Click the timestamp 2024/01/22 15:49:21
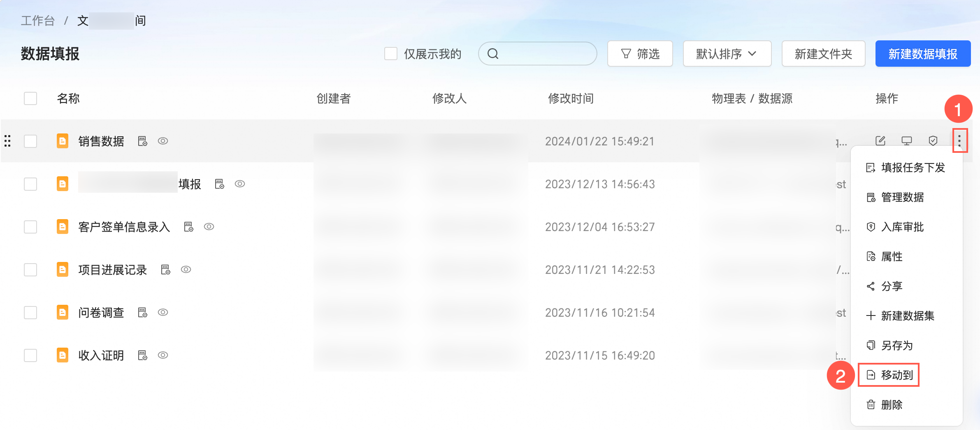Image resolution: width=980 pixels, height=430 pixels. coord(600,141)
